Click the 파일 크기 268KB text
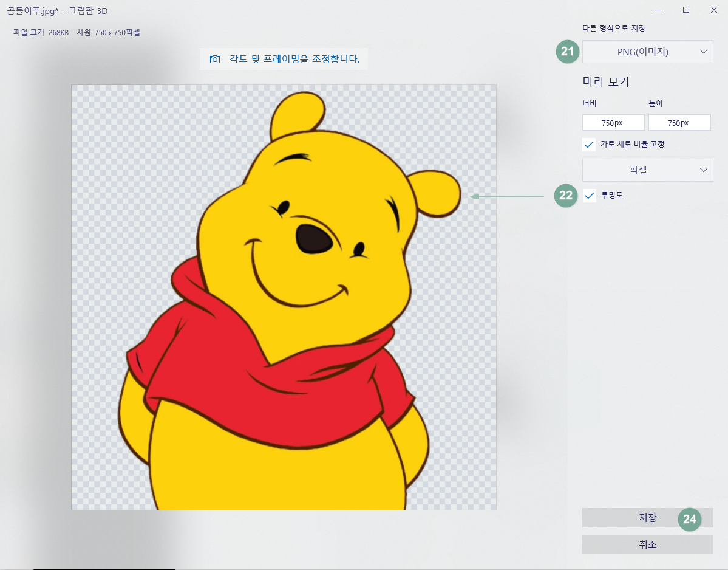The width and height of the screenshot is (728, 570). click(41, 33)
